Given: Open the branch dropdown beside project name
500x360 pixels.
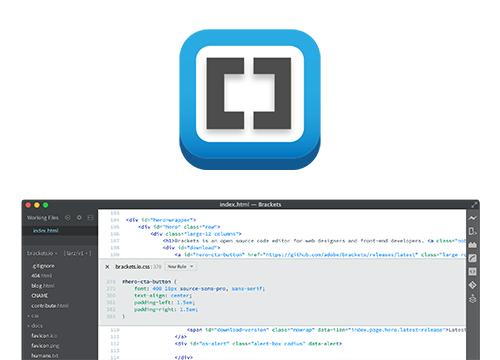Looking at the screenshot, I should pyautogui.click(x=77, y=253).
